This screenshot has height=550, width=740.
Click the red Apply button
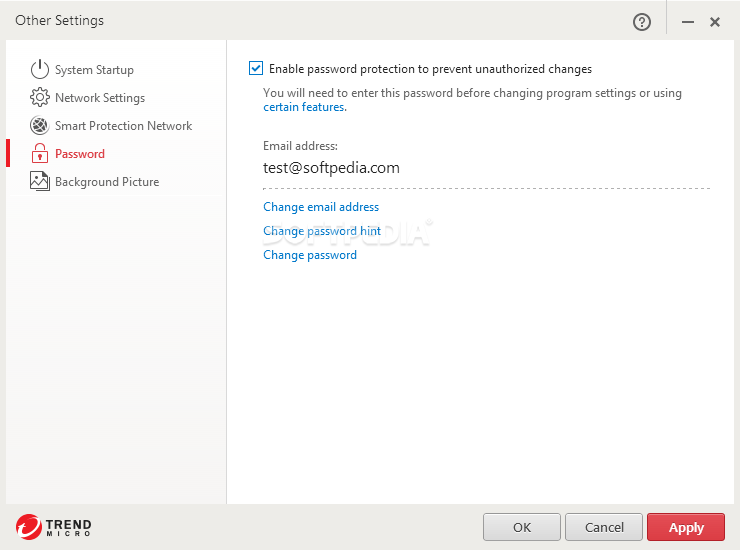click(686, 527)
